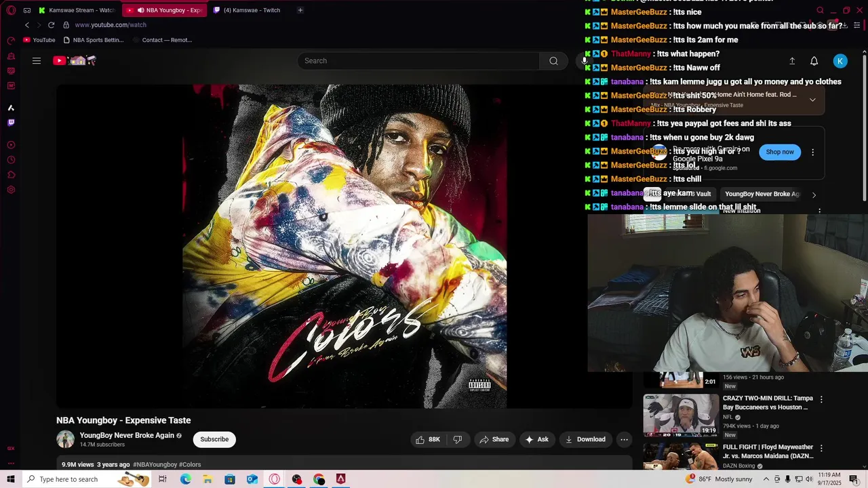Open Task View on the taskbar
Image resolution: width=868 pixels, height=488 pixels.
163,479
